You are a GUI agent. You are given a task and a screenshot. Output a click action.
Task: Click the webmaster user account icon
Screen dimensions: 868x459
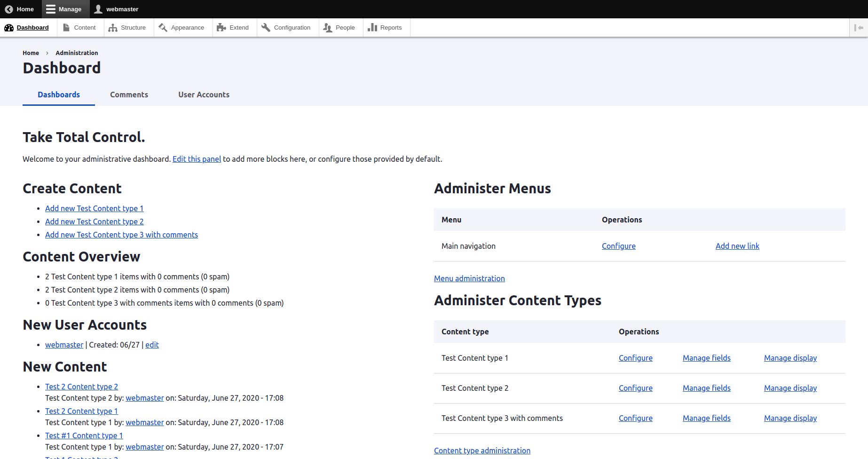(x=98, y=9)
